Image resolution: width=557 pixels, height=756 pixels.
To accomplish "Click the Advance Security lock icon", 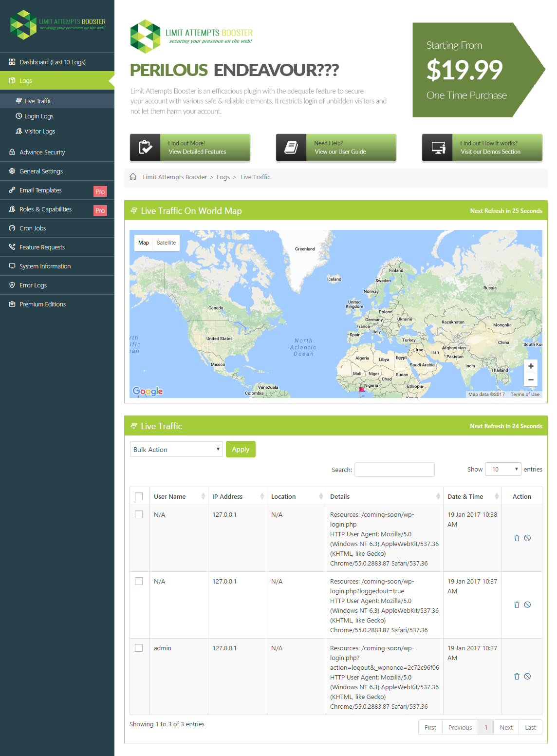I will pos(12,152).
